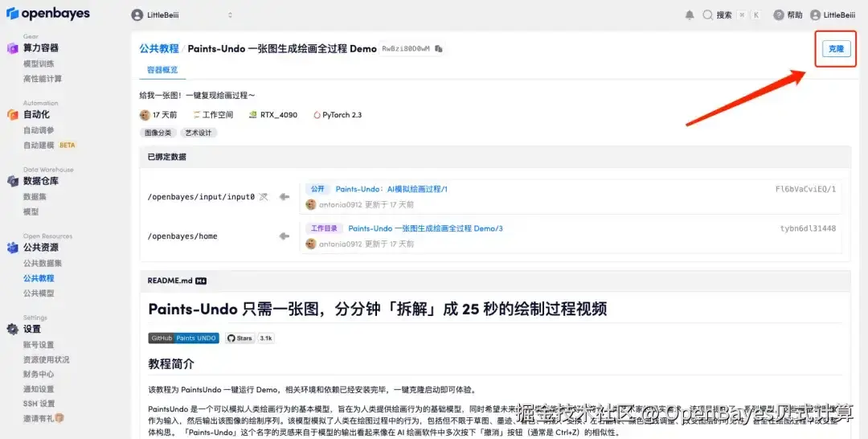Open the openbayes logo home link
Image resolution: width=868 pixels, height=439 pixels.
click(x=48, y=14)
